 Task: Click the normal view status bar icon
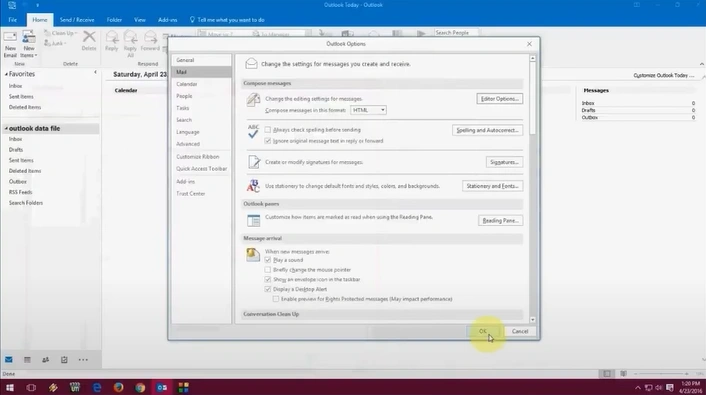point(607,374)
